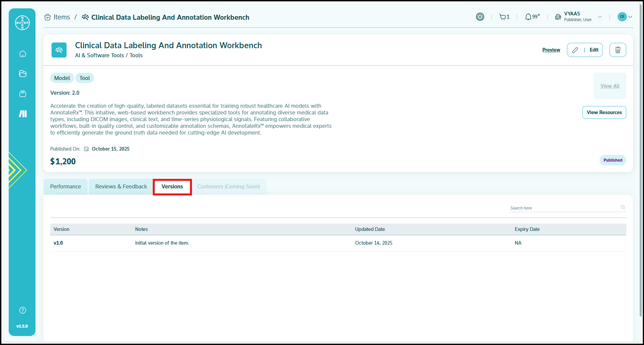Open the library books sidebar icon

click(23, 114)
